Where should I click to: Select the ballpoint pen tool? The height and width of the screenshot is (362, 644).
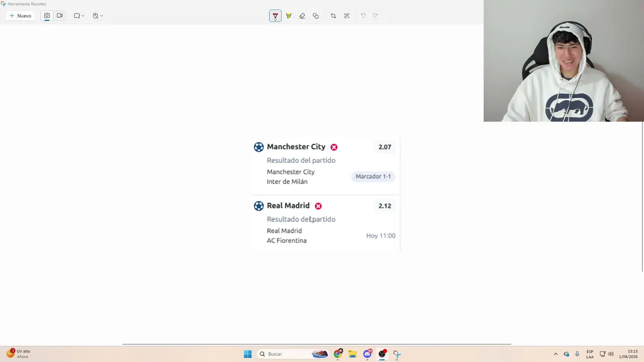pos(275,16)
